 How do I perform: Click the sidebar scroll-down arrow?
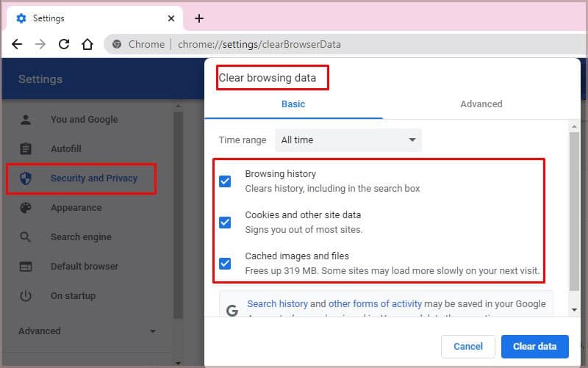click(x=178, y=363)
